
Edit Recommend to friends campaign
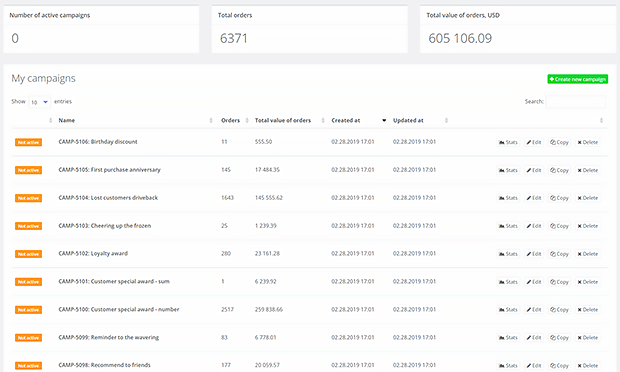(534, 366)
